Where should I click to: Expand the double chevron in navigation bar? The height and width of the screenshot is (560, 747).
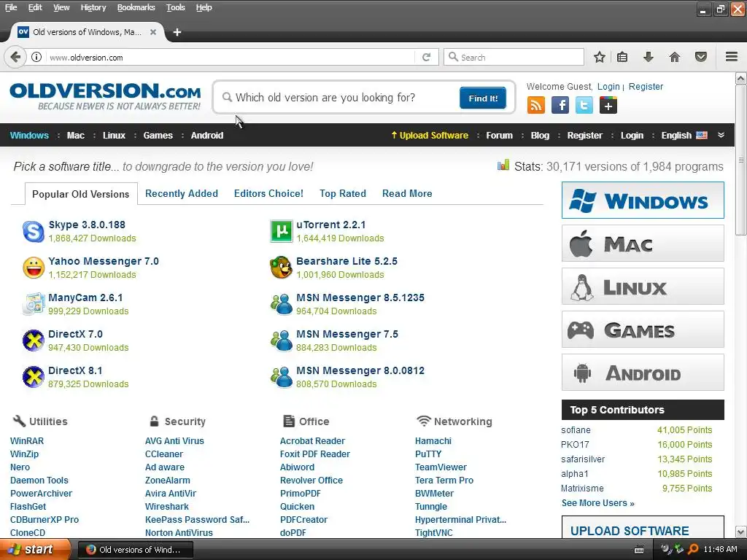tap(721, 135)
